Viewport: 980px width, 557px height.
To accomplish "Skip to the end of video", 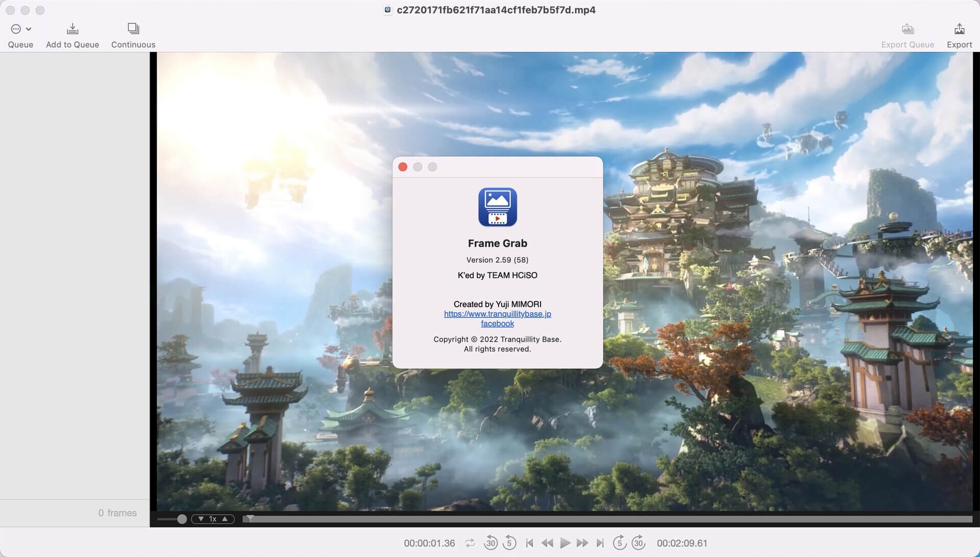I will point(600,543).
